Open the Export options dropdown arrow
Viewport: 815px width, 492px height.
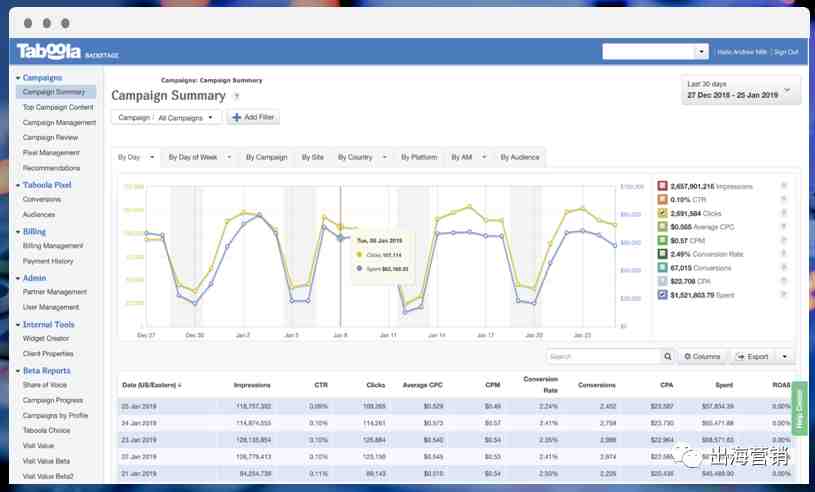[784, 356]
